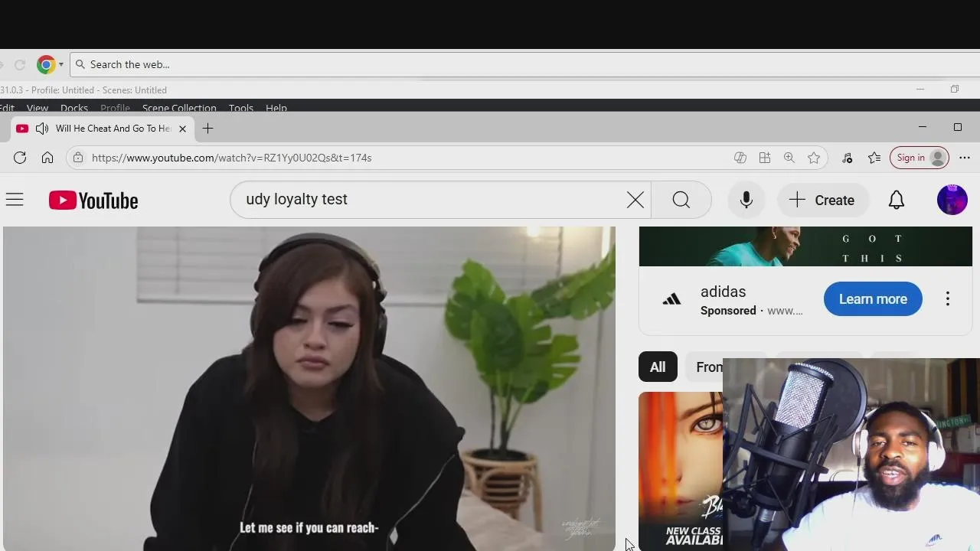This screenshot has width=980, height=551.
Task: Open the OBS View menu
Action: (x=37, y=108)
